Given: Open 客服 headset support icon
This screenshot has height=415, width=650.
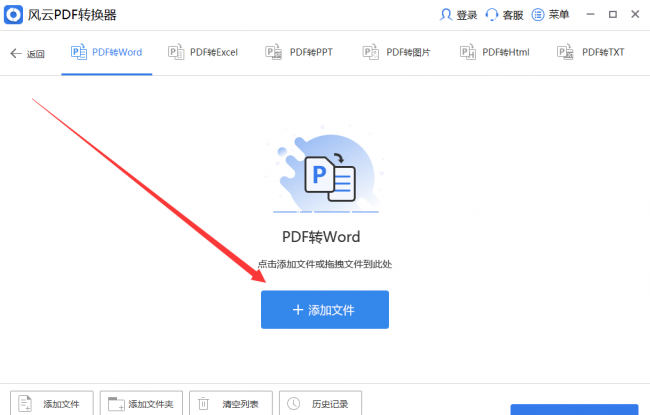Looking at the screenshot, I should 492,15.
